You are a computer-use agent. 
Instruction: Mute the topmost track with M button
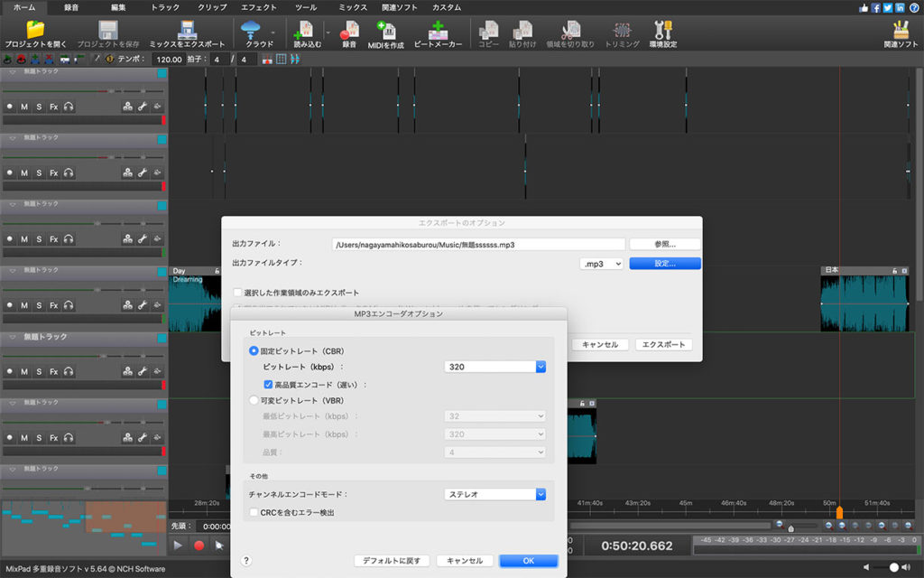(24, 107)
